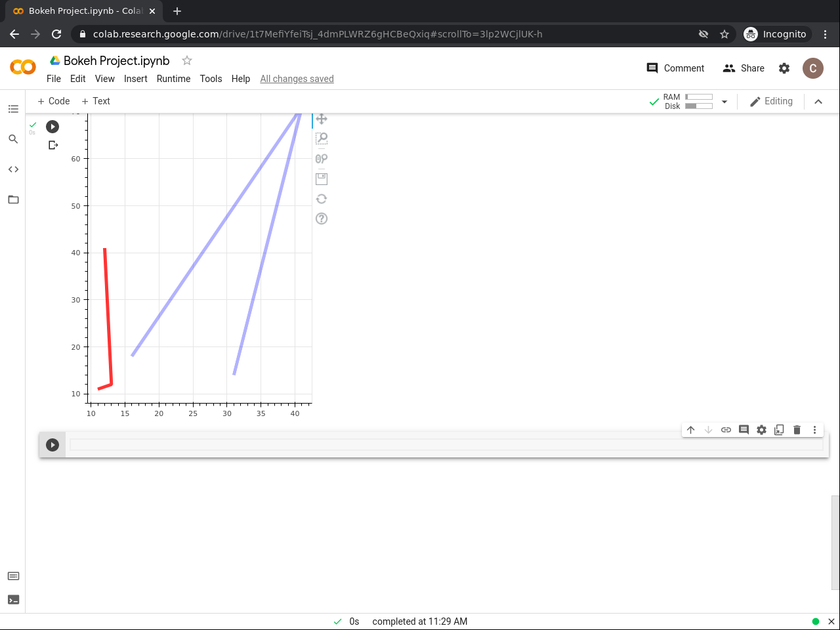Viewport: 840px width, 630px height.
Task: Open the View menu
Action: 105,79
